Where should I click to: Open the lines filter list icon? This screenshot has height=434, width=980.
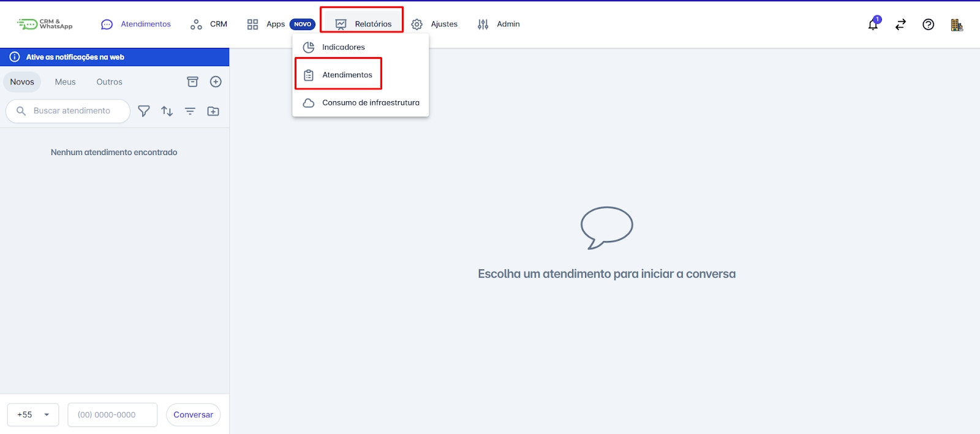(190, 111)
